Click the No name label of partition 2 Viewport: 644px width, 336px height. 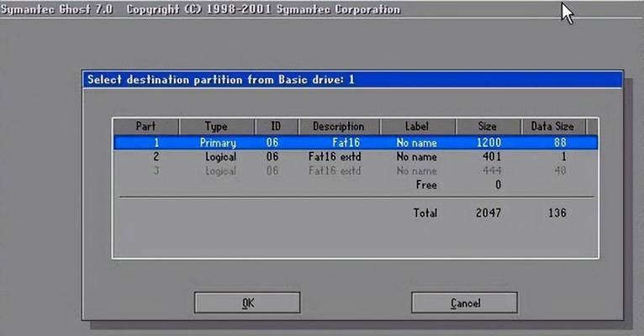[x=416, y=157]
